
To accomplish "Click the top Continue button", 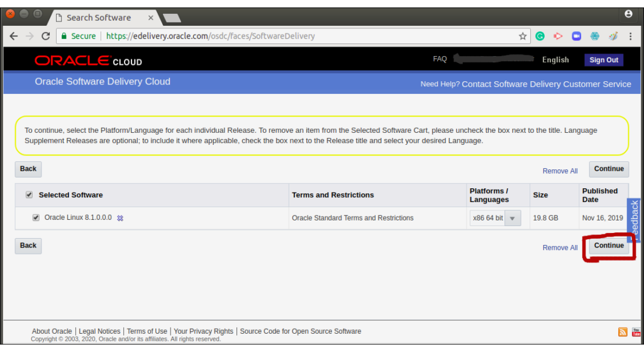I will click(x=609, y=169).
